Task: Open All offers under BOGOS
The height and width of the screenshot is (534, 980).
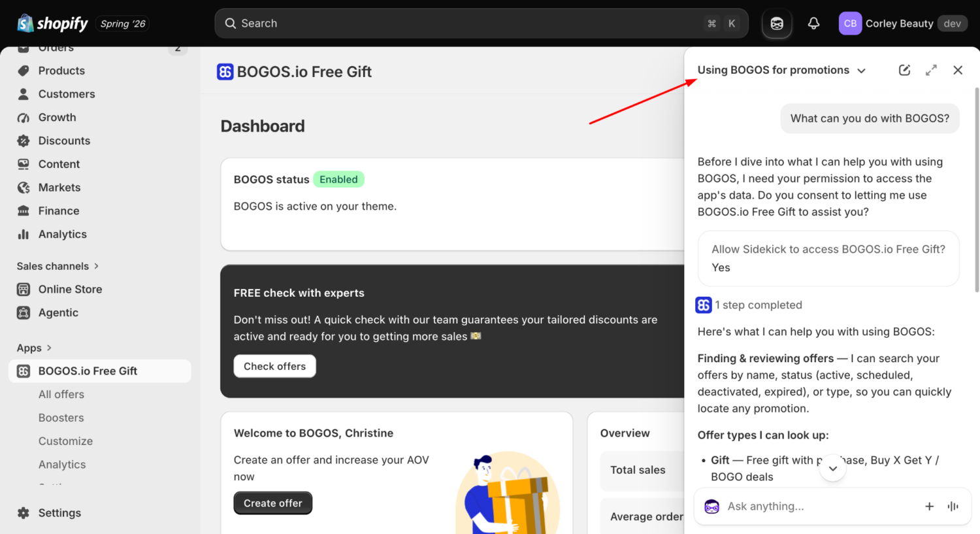Action: pyautogui.click(x=61, y=394)
